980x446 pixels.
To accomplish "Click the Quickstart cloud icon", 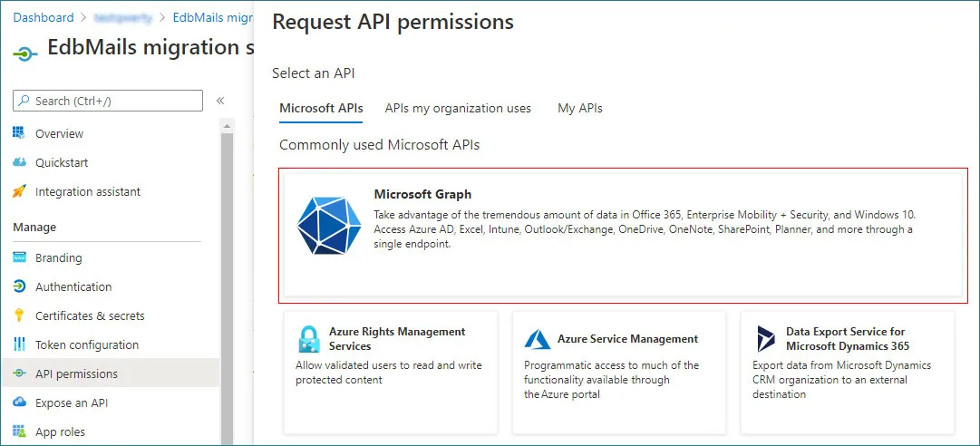I will pos(19,162).
